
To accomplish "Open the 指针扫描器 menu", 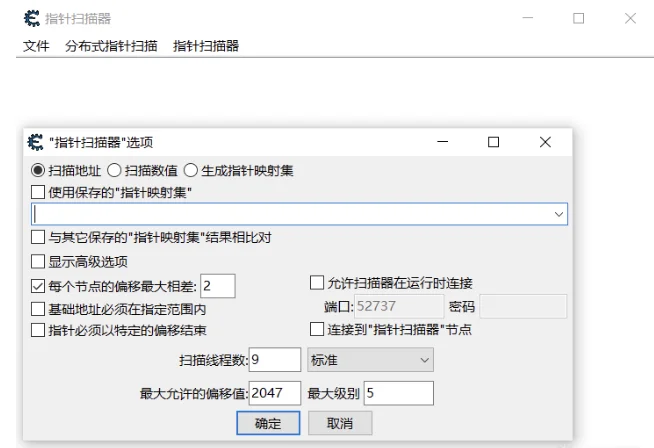I will point(206,45).
